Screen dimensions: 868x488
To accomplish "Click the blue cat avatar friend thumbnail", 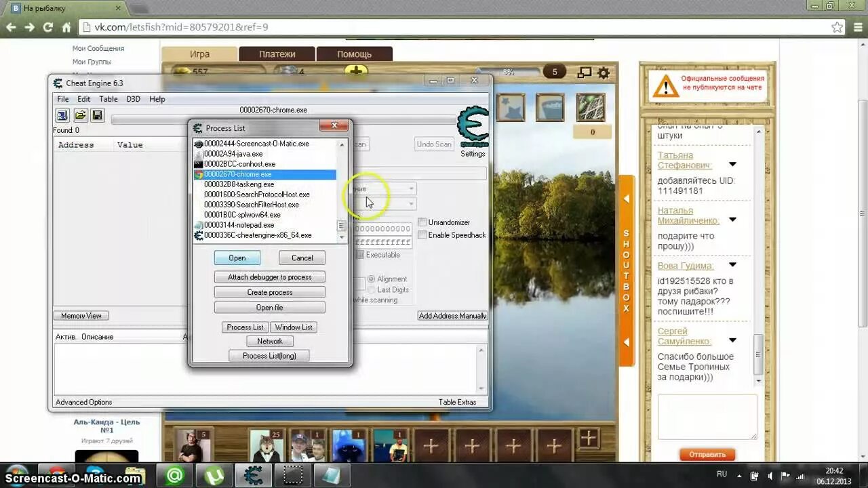I will click(349, 445).
